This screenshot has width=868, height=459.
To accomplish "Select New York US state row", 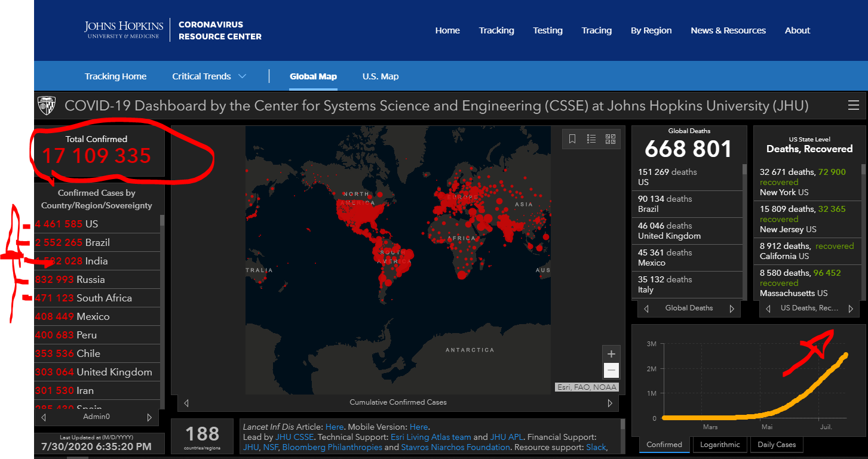I will (808, 182).
